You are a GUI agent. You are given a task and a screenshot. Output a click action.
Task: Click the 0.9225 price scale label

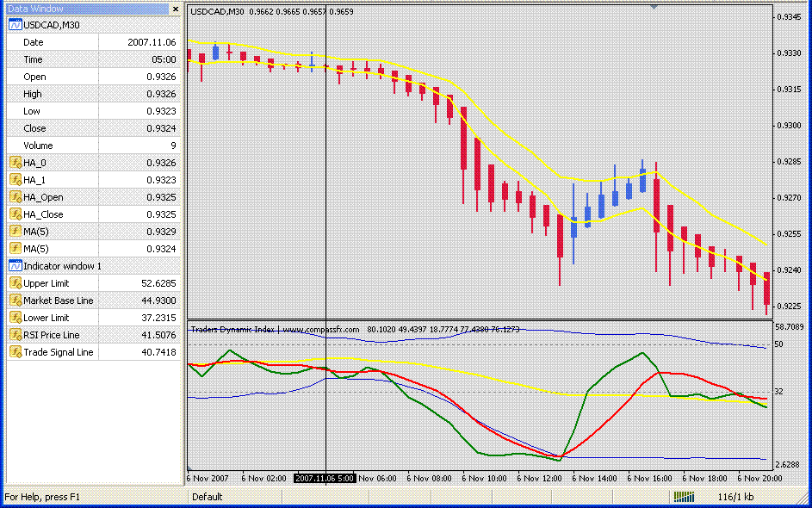(789, 306)
